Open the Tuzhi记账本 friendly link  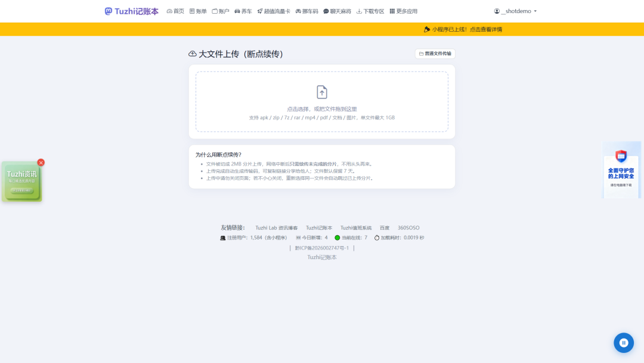click(318, 227)
